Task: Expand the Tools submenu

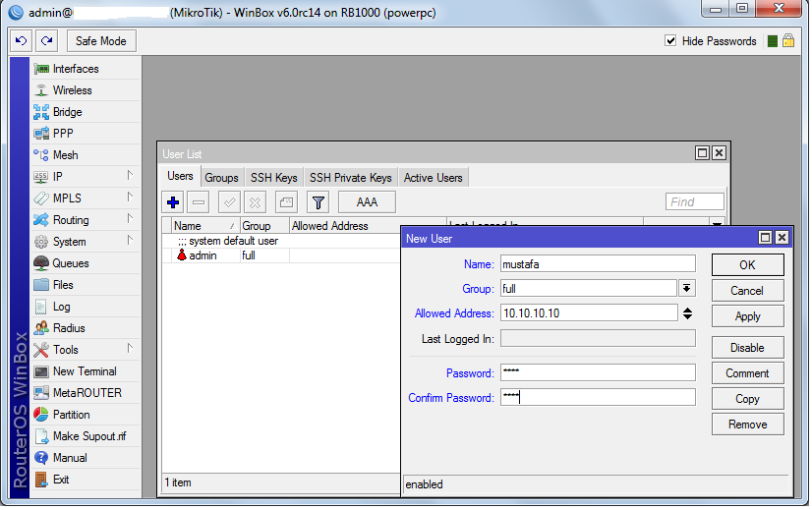Action: click(x=86, y=350)
